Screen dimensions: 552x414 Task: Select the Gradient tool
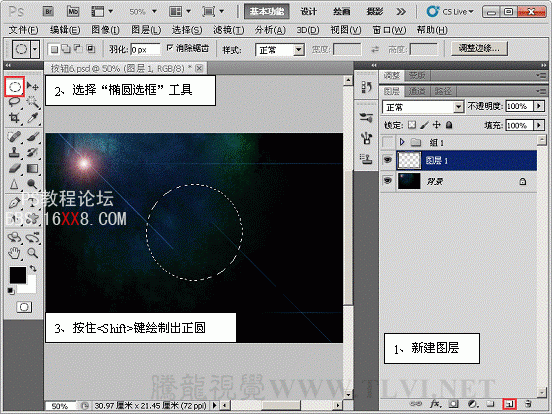(32, 168)
